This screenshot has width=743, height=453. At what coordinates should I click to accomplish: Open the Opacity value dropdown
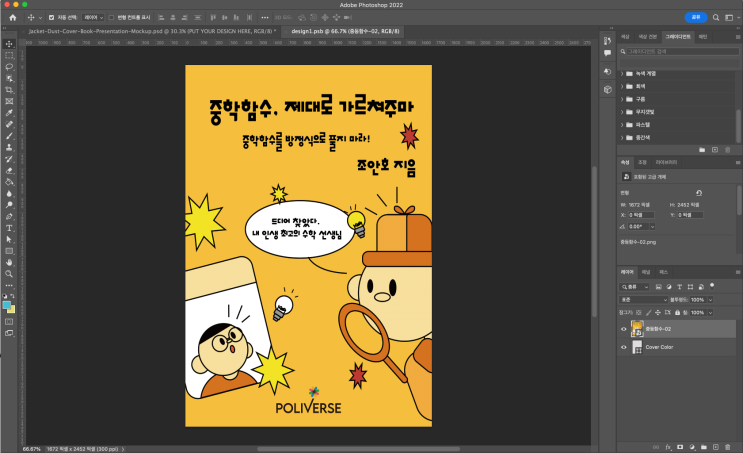point(710,300)
